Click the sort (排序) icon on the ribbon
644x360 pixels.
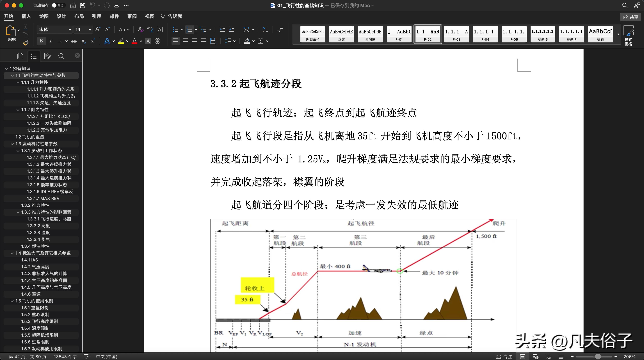[265, 29]
